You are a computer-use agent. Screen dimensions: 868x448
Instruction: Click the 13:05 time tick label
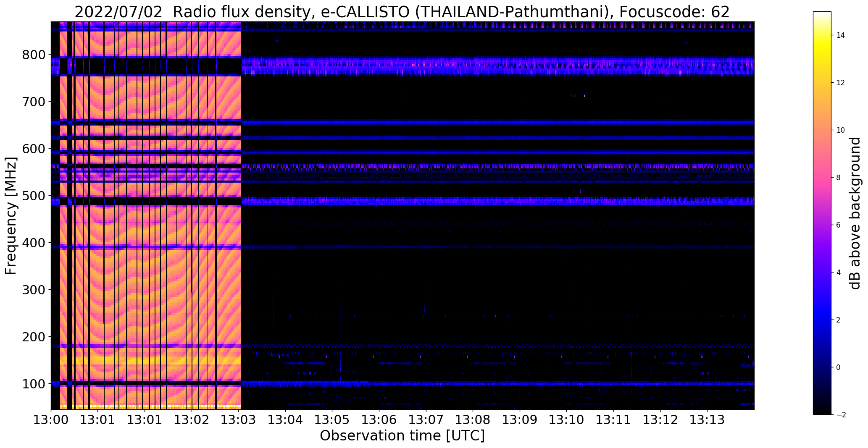(332, 419)
